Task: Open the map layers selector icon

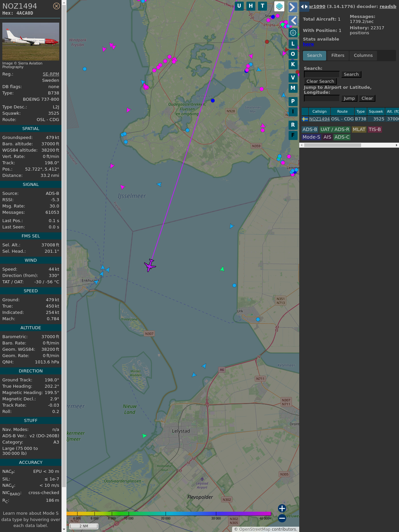Action: [279, 6]
